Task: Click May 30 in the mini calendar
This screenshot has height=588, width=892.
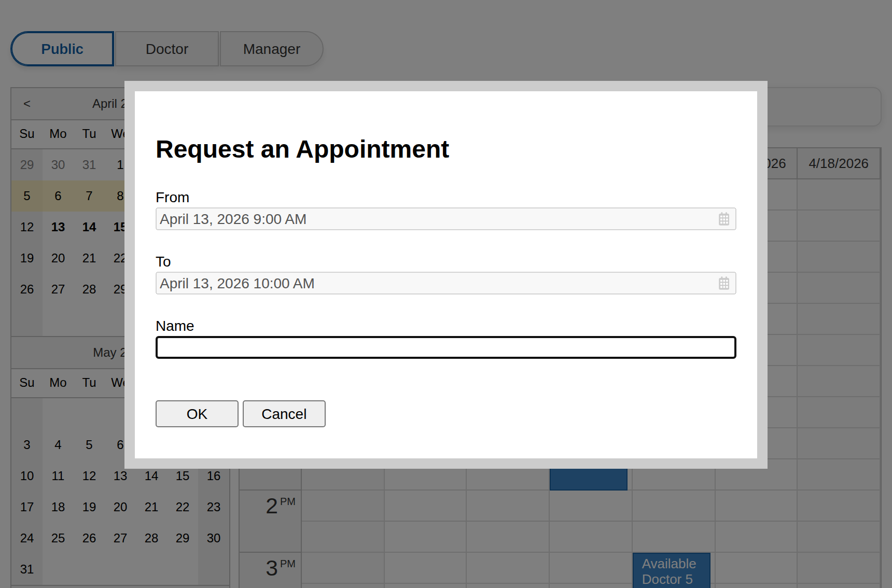Action: tap(213, 538)
